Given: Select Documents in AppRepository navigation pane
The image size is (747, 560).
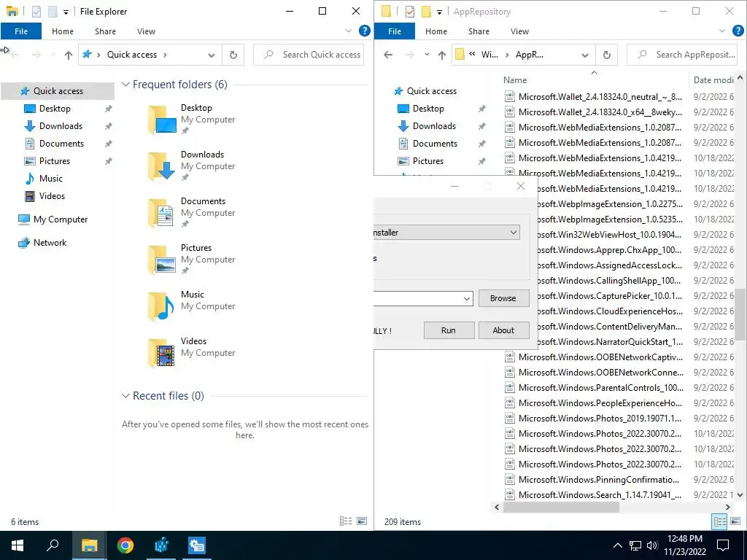Looking at the screenshot, I should tap(435, 144).
